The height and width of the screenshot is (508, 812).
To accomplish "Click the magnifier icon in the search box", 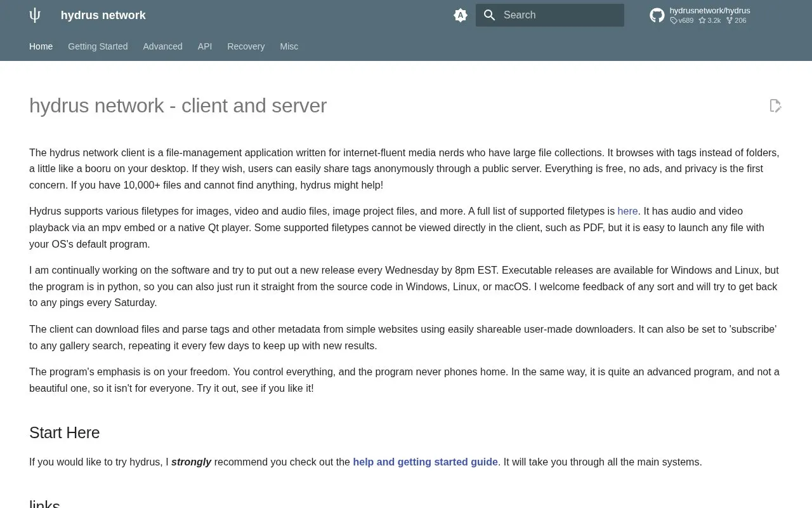I will [489, 15].
